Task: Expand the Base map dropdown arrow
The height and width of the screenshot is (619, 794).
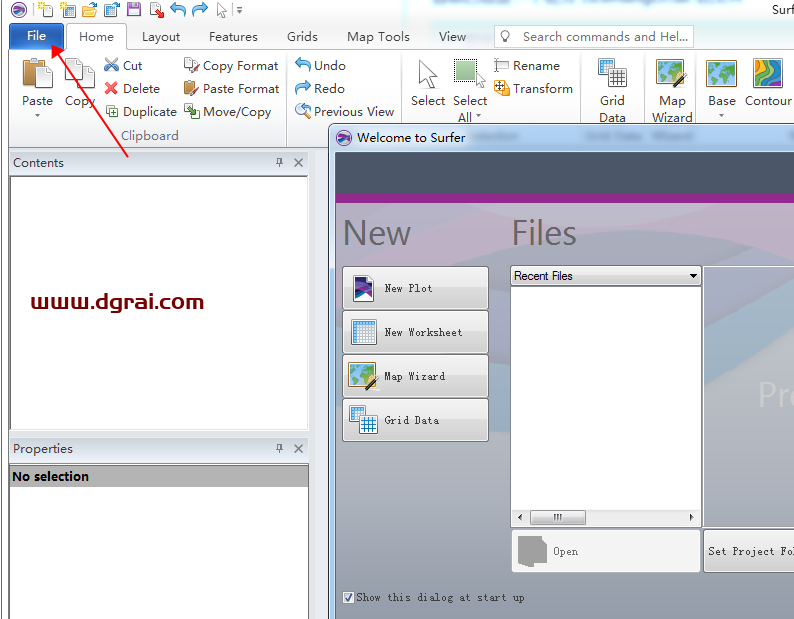Action: 722,116
